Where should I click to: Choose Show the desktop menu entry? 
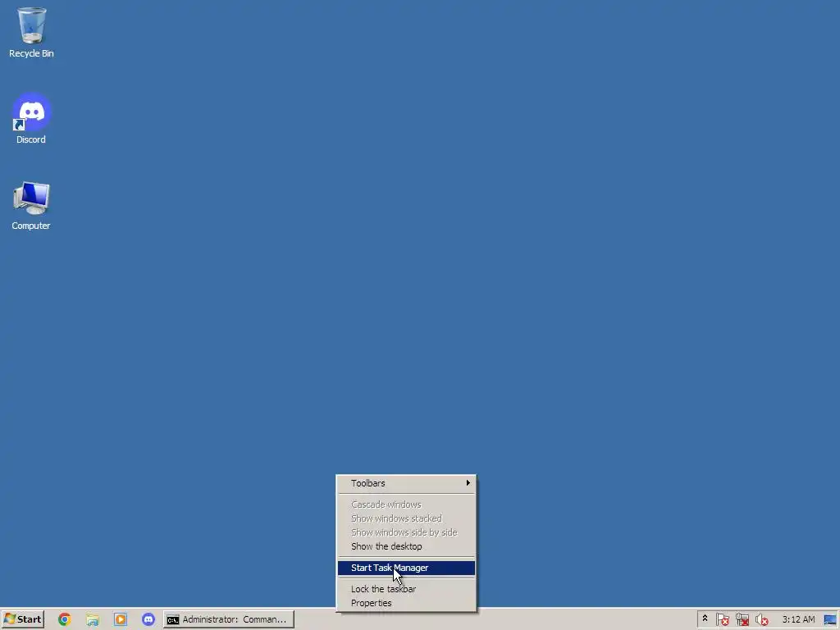click(x=406, y=546)
